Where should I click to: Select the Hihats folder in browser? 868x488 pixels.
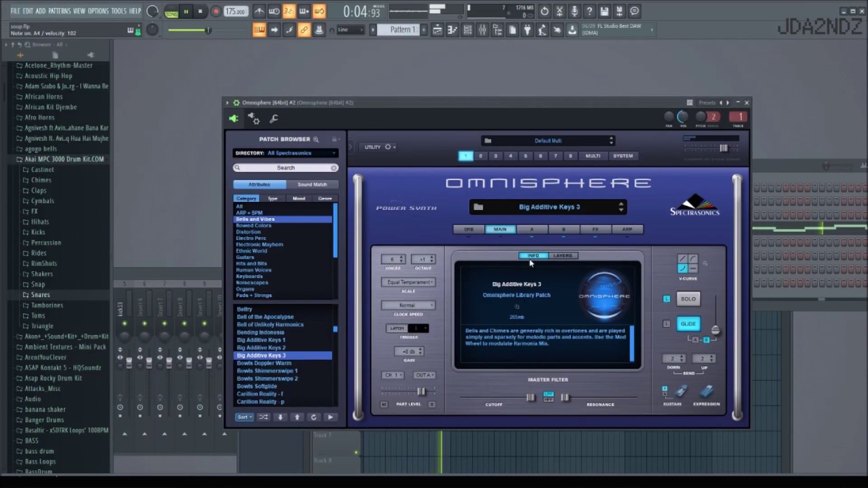click(40, 222)
